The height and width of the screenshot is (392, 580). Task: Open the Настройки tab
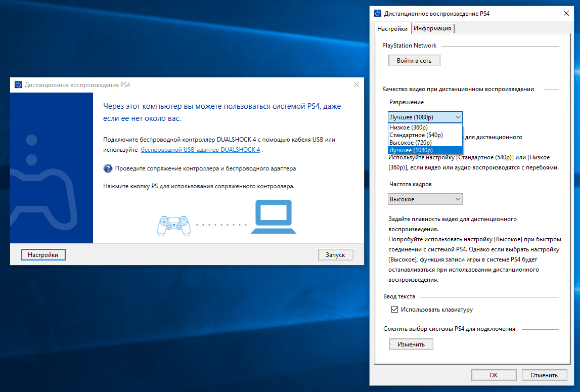point(392,28)
